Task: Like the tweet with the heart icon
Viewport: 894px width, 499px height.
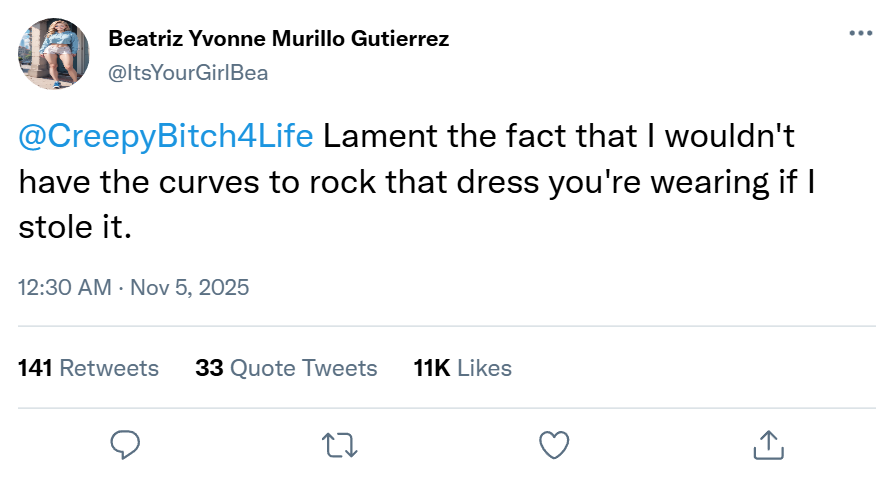Action: (554, 444)
